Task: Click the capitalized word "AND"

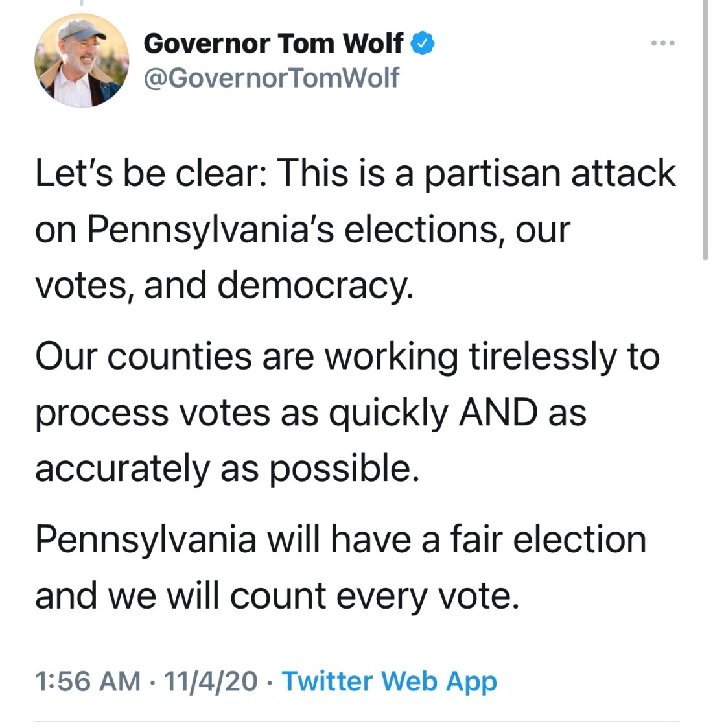Action: [x=498, y=412]
